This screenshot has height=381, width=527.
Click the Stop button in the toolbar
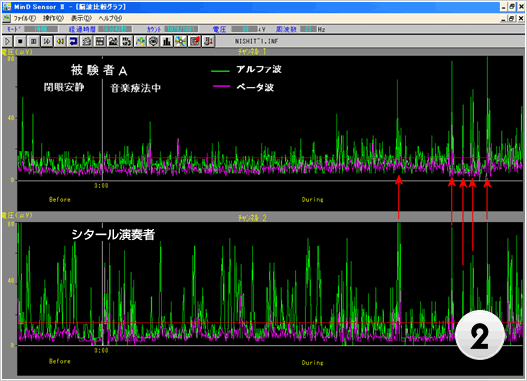pyautogui.click(x=20, y=41)
